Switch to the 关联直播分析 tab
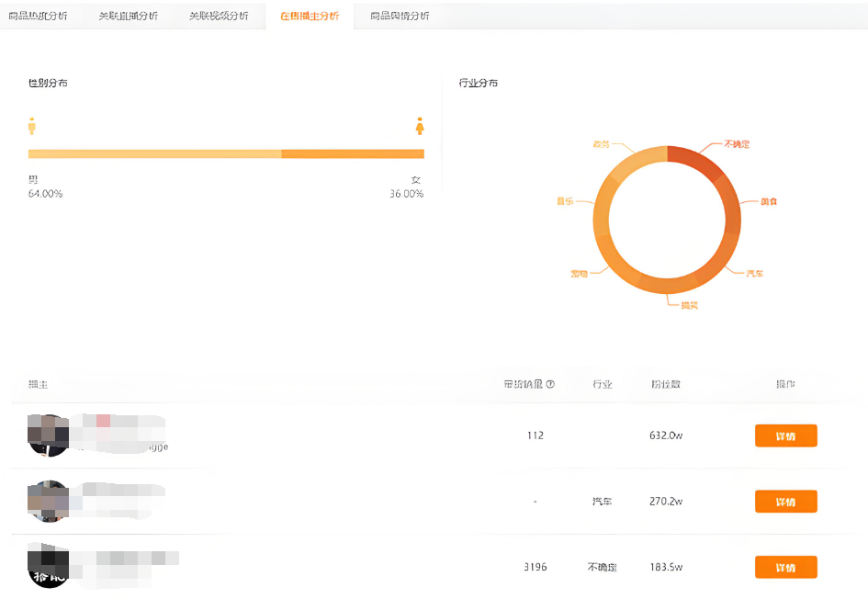868x599 pixels. (x=129, y=16)
